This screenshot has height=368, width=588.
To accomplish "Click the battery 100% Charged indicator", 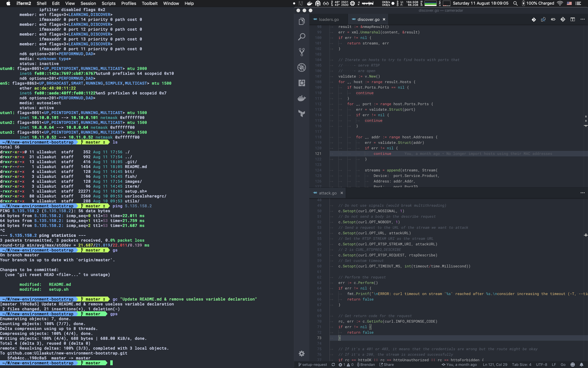I will coord(538,3).
